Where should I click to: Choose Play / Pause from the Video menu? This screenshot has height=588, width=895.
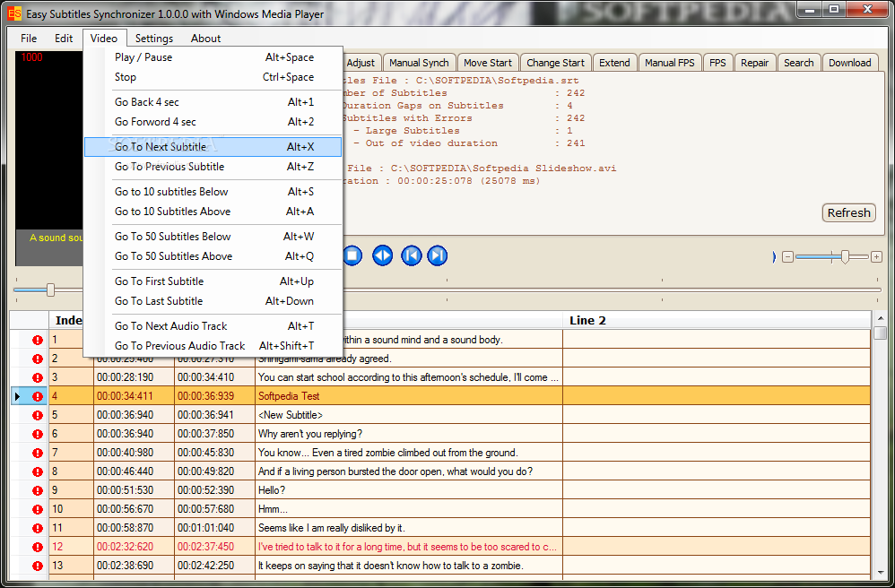coord(213,57)
